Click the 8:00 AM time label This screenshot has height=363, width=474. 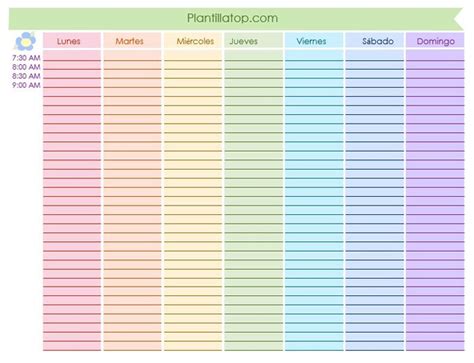[x=26, y=67]
